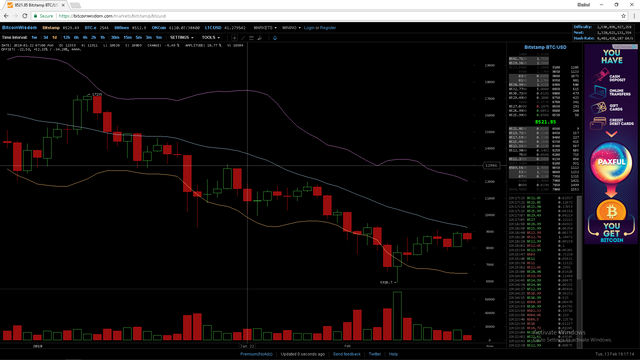Select the trend line drawing tool
This screenshot has width=640, height=360.
[x=243, y=38]
